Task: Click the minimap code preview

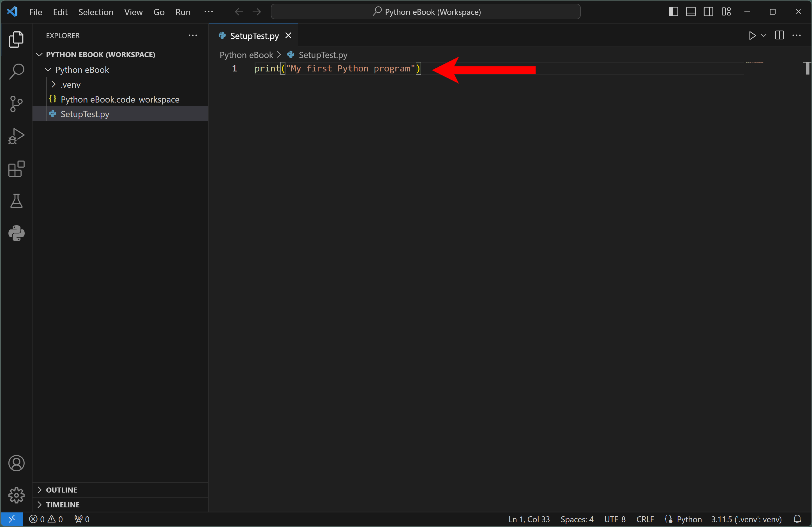Action: tap(755, 63)
